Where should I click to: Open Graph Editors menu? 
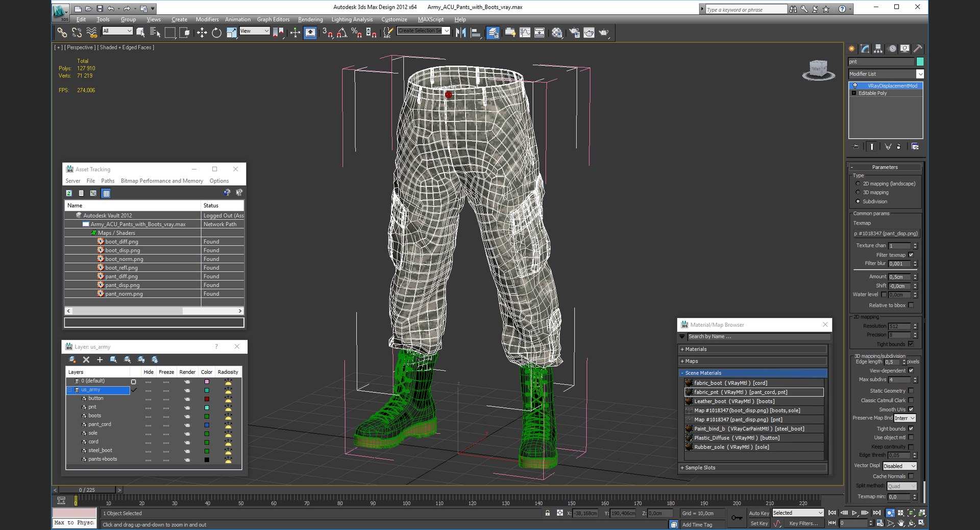click(273, 19)
